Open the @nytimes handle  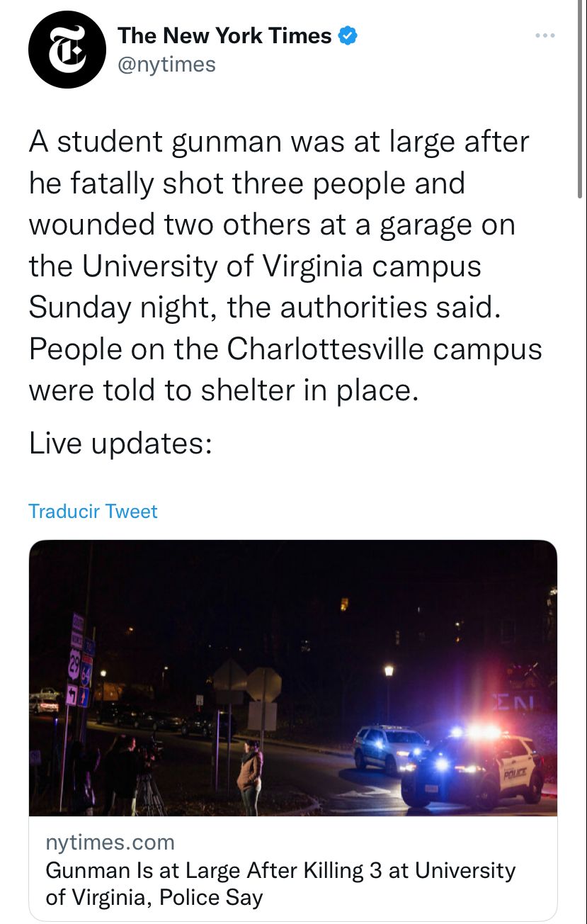point(166,64)
